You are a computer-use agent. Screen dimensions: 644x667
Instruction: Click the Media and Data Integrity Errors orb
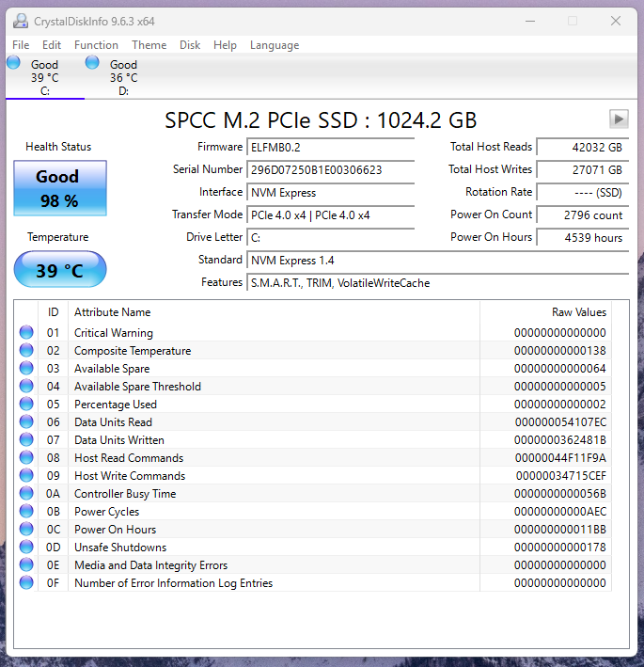(26, 564)
